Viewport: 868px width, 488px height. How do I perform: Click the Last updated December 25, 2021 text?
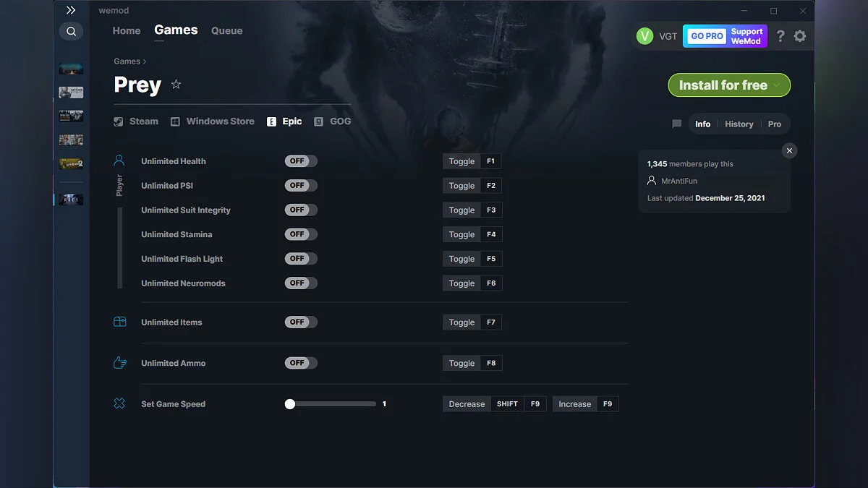[706, 198]
